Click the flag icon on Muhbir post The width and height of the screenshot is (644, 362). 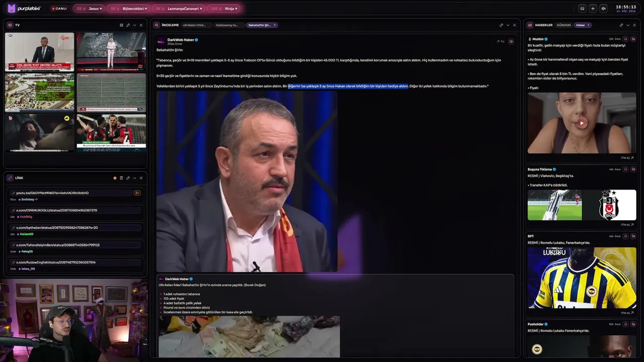pos(633,39)
